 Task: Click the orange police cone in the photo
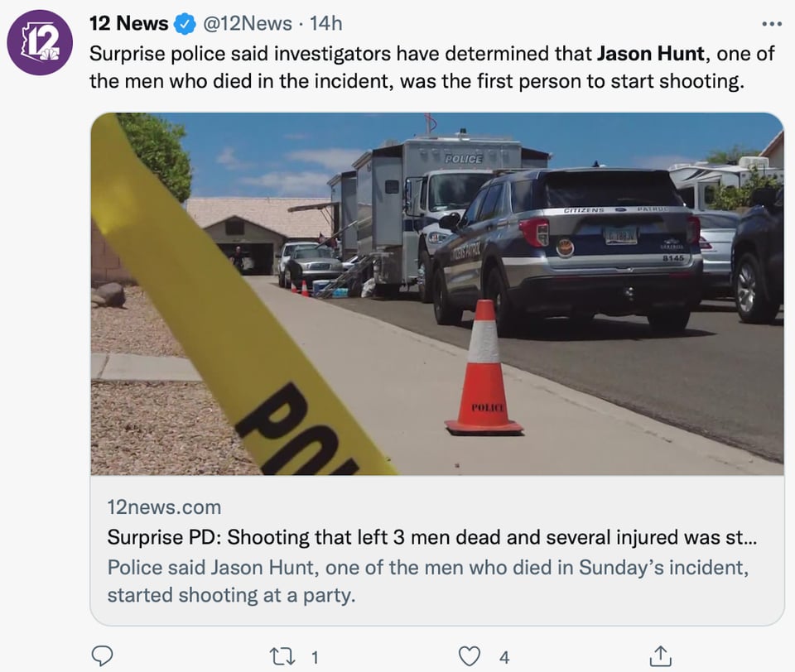tap(484, 367)
